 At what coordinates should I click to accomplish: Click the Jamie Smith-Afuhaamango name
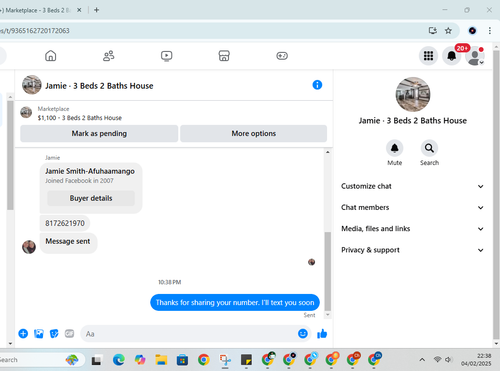point(90,171)
